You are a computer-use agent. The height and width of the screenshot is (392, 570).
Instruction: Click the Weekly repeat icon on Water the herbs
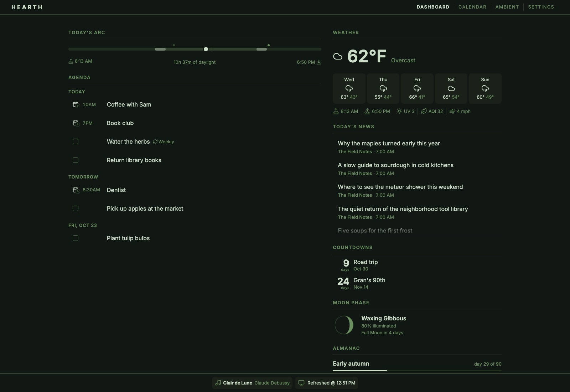coord(155,141)
